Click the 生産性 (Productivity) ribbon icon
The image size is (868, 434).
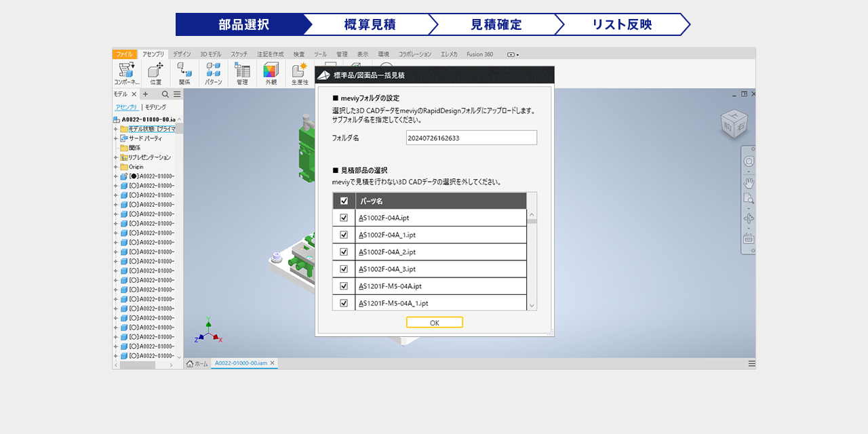(x=299, y=71)
